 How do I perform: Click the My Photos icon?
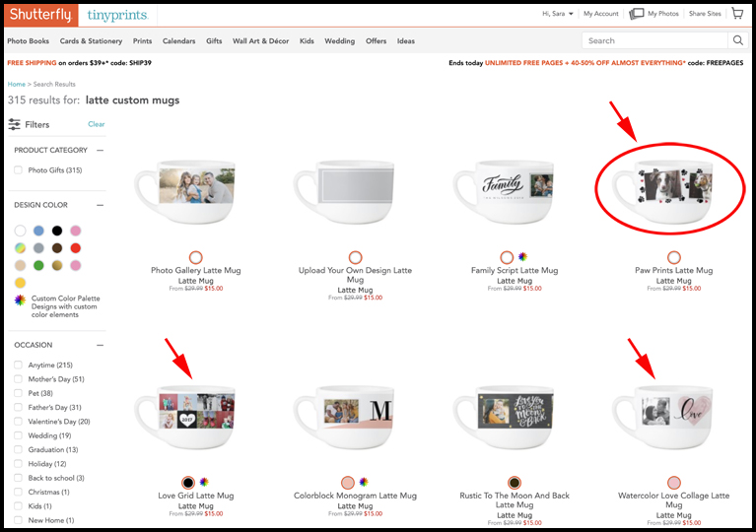[x=637, y=14]
